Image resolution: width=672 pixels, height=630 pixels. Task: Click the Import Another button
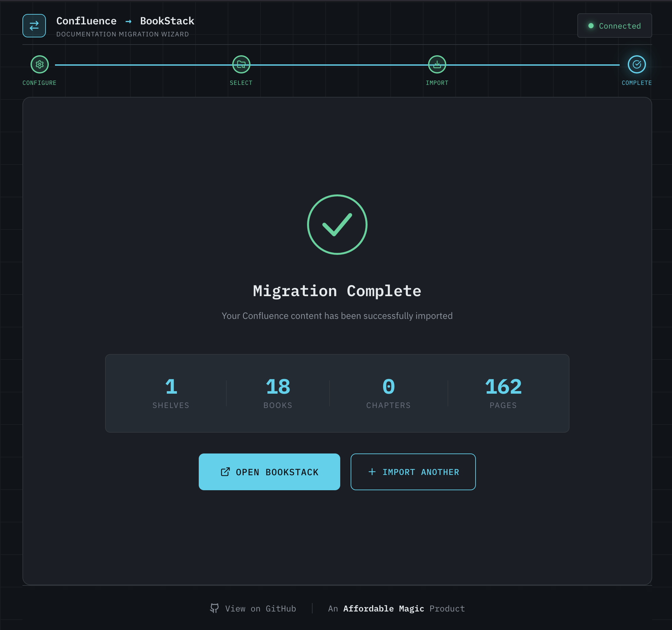pos(413,472)
